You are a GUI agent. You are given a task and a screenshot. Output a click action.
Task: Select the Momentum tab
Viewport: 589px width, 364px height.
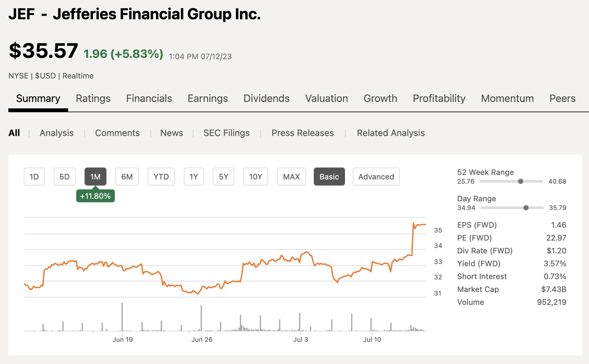point(507,98)
